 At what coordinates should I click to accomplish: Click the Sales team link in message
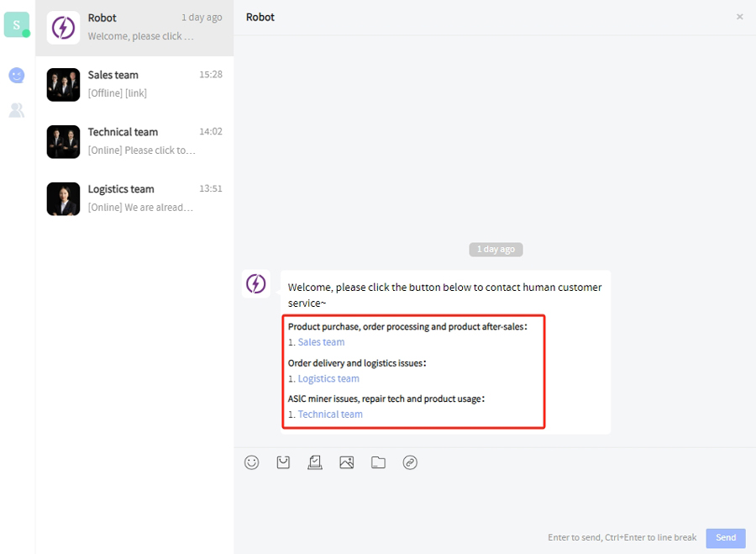pos(321,342)
